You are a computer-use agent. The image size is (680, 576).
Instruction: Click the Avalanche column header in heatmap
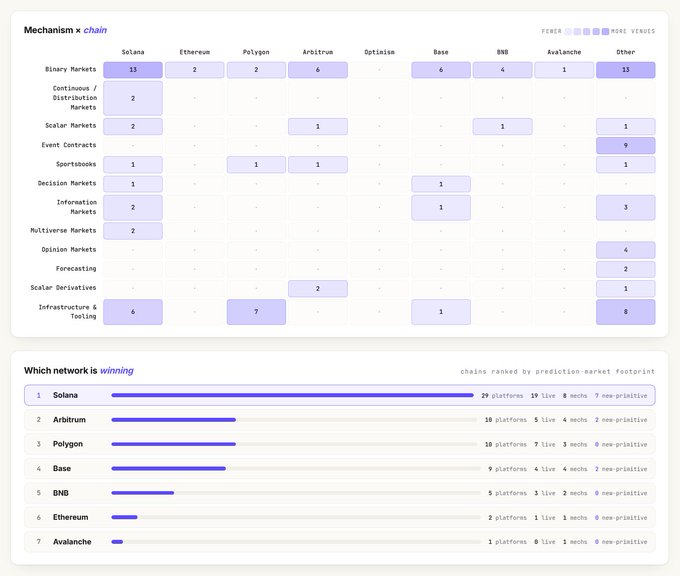tap(564, 52)
